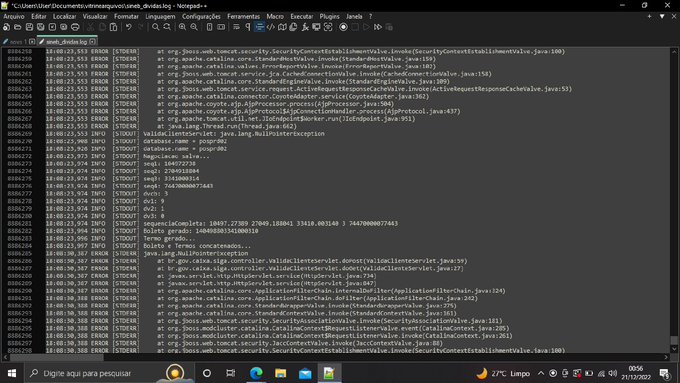The height and width of the screenshot is (383, 680).
Task: Click the plus button beside the menu bar
Action: tap(649, 16)
